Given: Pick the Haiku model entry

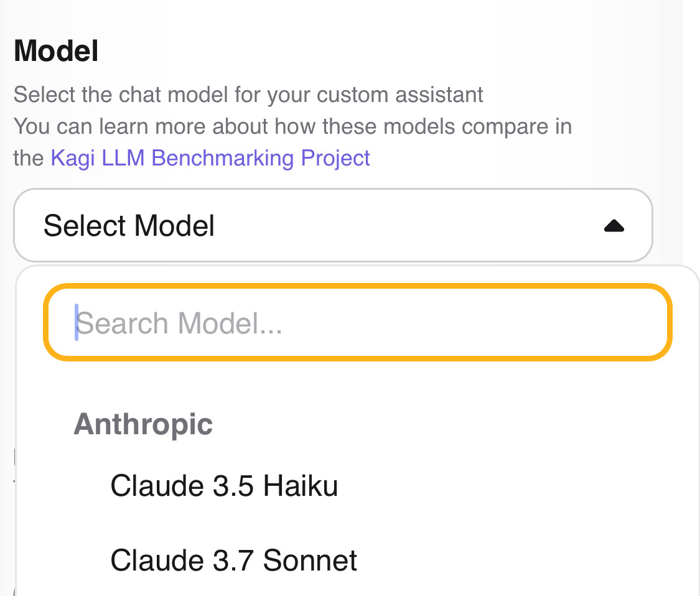Looking at the screenshot, I should (x=224, y=486).
